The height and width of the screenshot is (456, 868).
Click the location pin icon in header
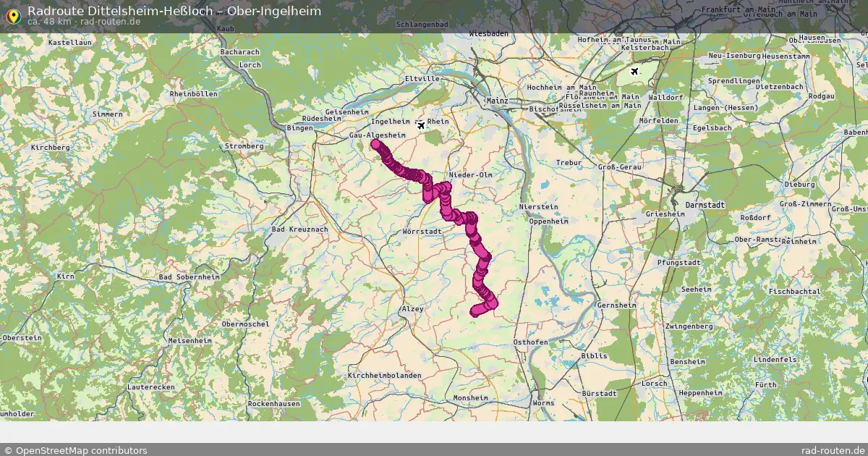click(x=12, y=15)
